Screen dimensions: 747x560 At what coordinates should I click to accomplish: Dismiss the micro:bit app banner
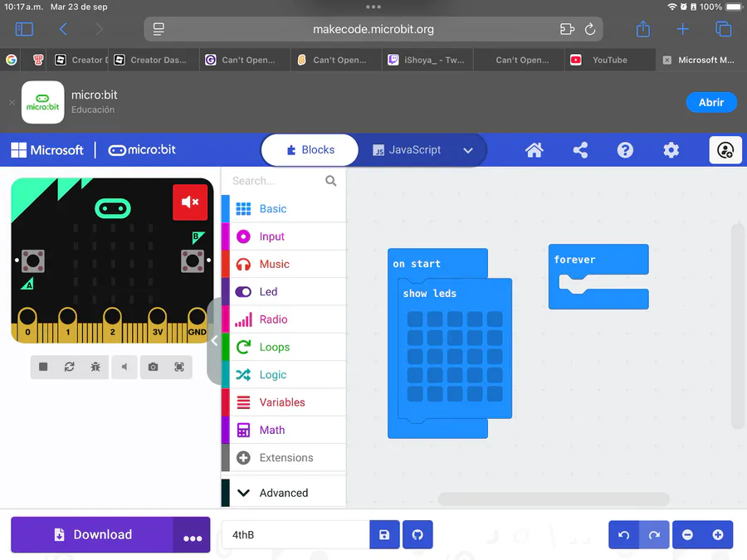pyautogui.click(x=12, y=102)
